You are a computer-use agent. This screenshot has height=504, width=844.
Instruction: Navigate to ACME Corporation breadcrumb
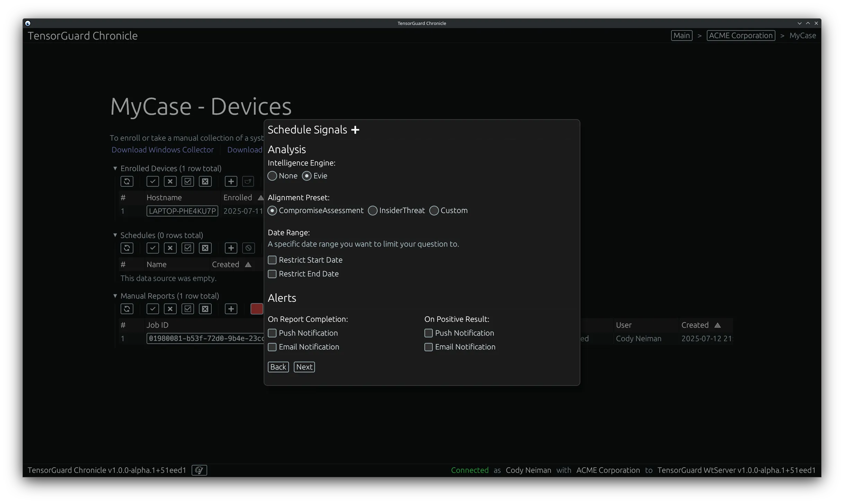click(x=741, y=35)
